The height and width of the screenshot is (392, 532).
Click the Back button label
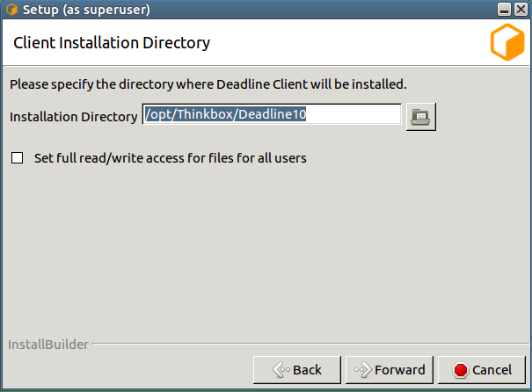click(x=307, y=370)
